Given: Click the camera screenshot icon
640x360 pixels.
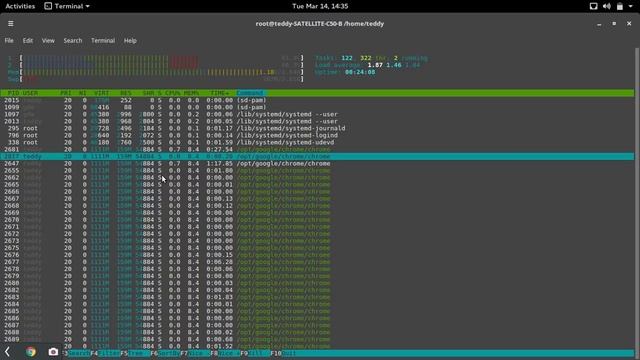Looking at the screenshot, I should 53,351.
